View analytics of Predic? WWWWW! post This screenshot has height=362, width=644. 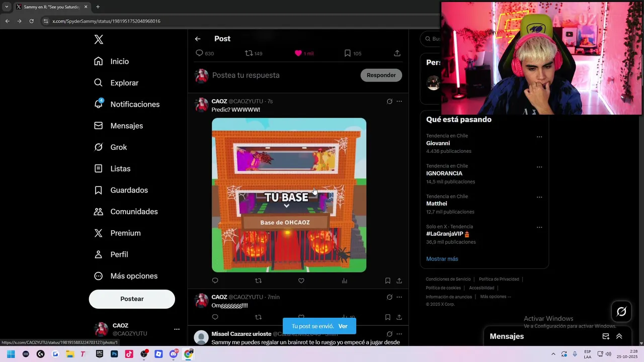pos(345,281)
